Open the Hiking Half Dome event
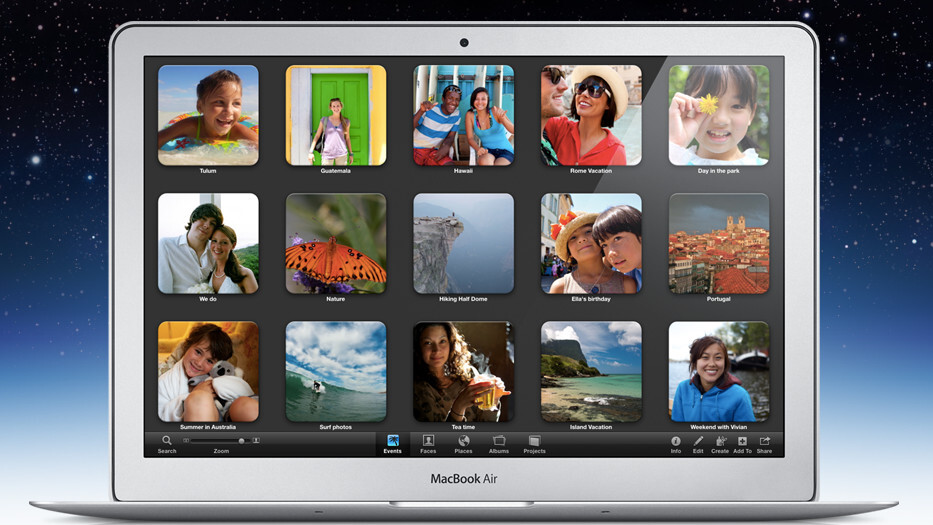 [464, 243]
